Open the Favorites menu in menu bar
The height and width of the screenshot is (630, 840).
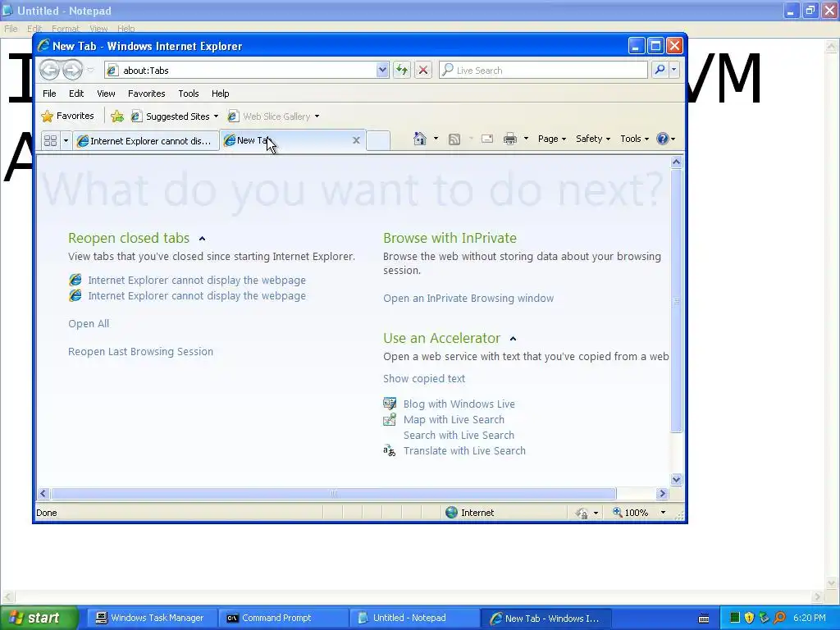tap(146, 94)
